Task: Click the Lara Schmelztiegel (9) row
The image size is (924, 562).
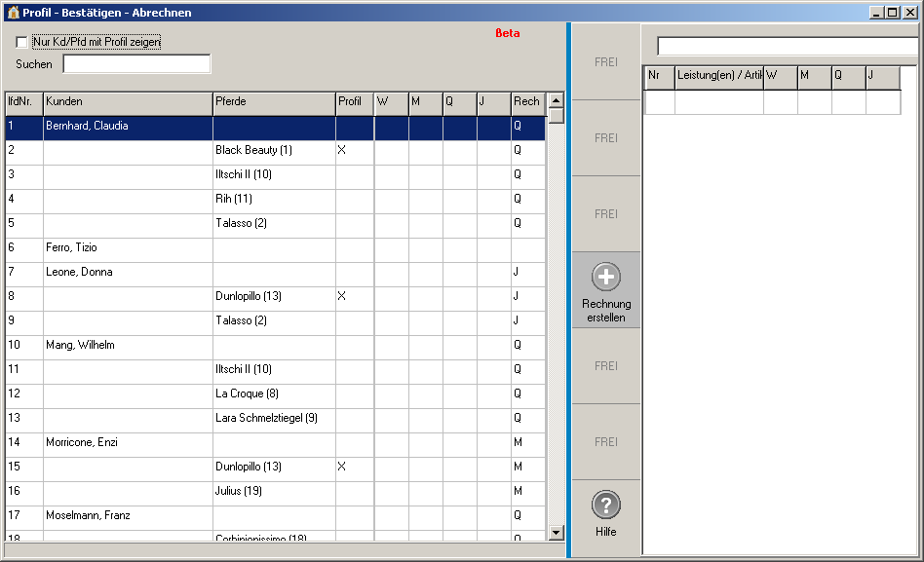Action: pos(273,419)
